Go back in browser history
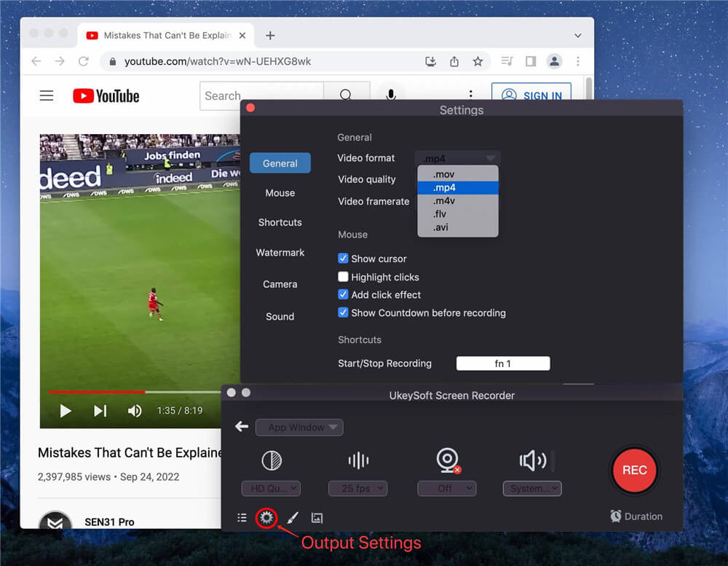 (36, 61)
